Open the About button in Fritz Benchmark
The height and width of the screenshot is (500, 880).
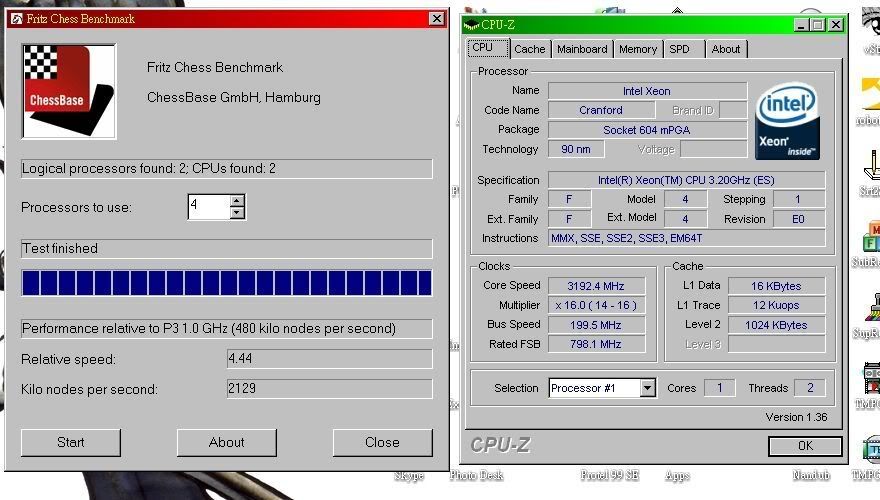tap(227, 442)
